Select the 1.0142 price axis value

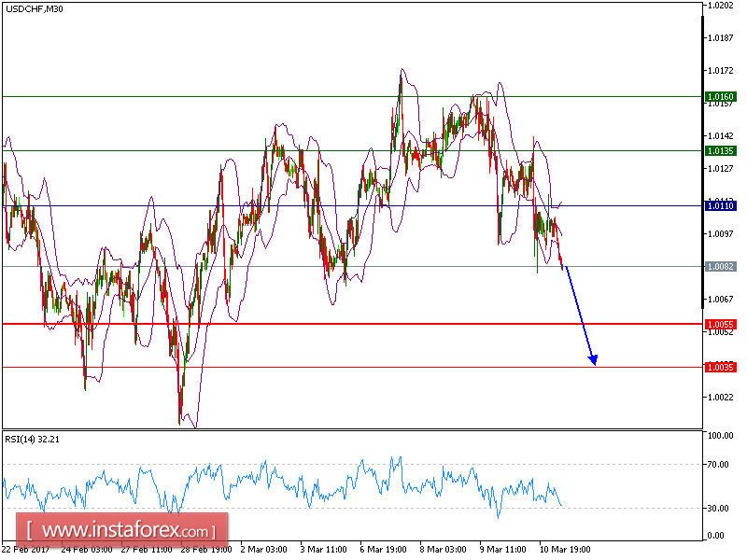[x=720, y=135]
